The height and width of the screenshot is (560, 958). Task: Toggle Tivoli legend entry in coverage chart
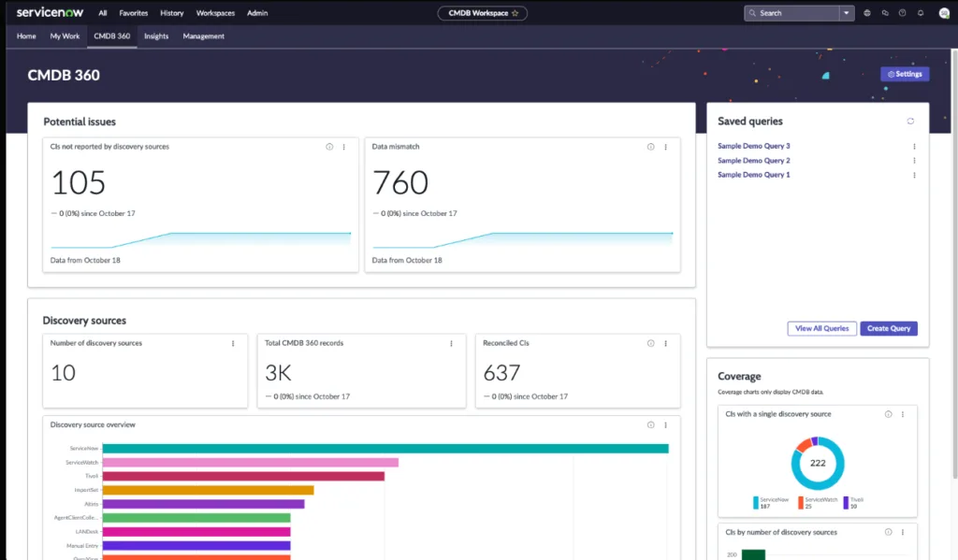[855, 500]
